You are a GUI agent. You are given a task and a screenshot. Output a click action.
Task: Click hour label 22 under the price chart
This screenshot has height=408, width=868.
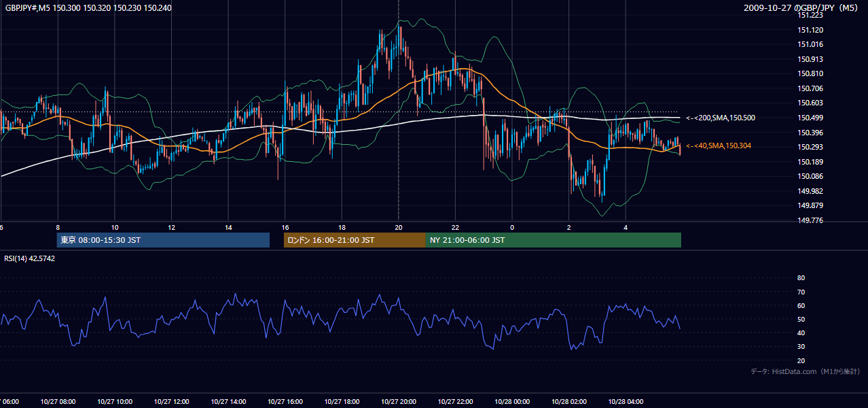[x=455, y=227]
